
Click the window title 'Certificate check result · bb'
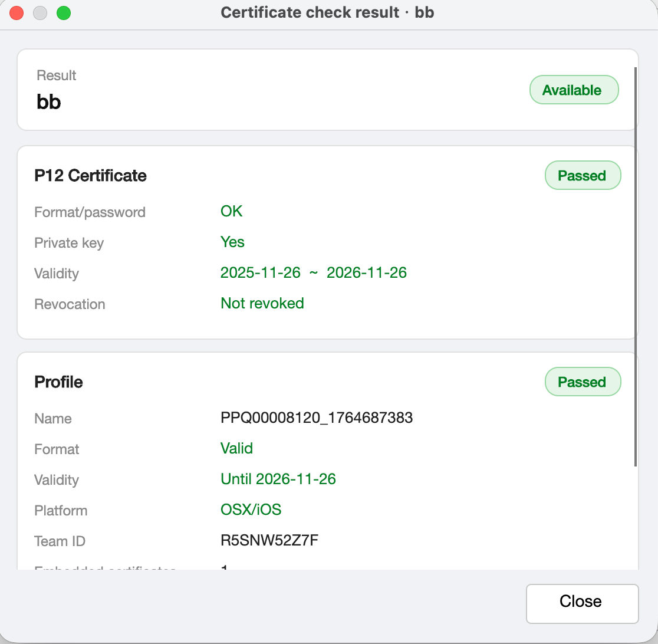(327, 12)
